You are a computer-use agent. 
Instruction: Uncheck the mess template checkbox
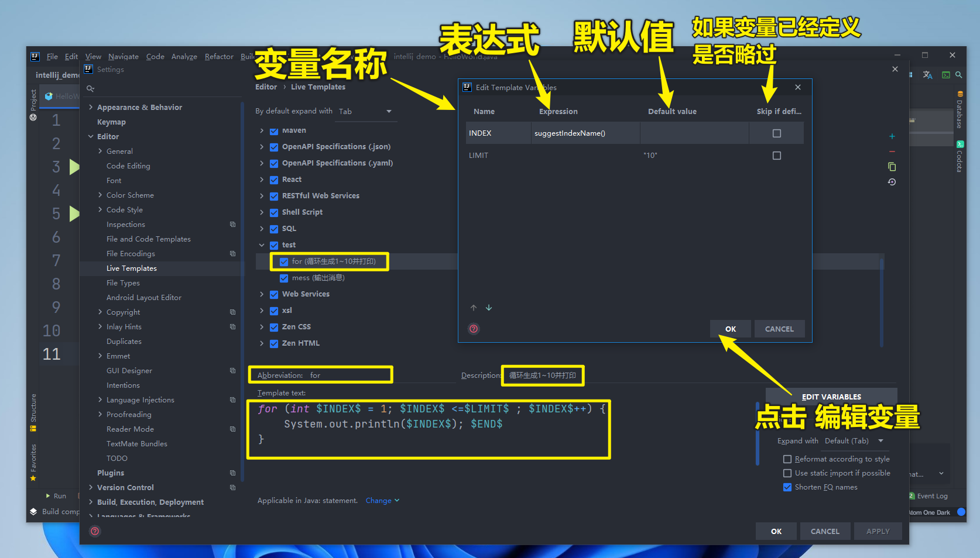coord(284,278)
